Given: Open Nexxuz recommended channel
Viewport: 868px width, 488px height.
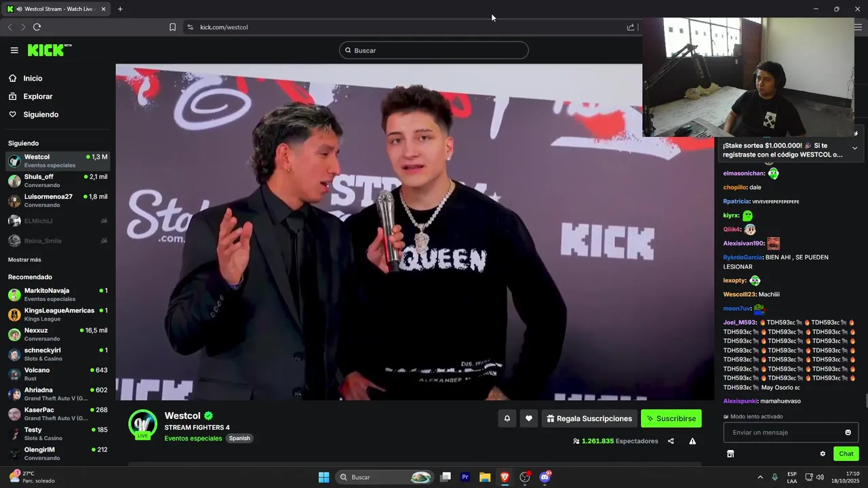Looking at the screenshot, I should (58, 334).
